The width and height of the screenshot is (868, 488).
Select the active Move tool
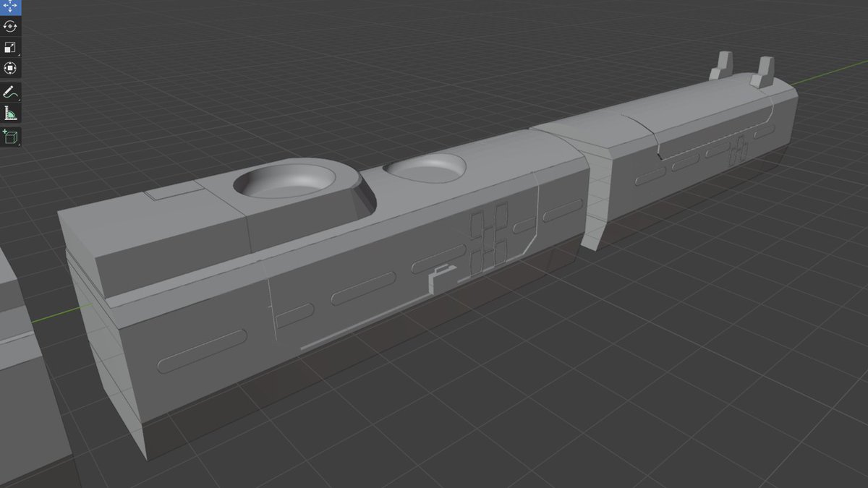tap(10, 7)
